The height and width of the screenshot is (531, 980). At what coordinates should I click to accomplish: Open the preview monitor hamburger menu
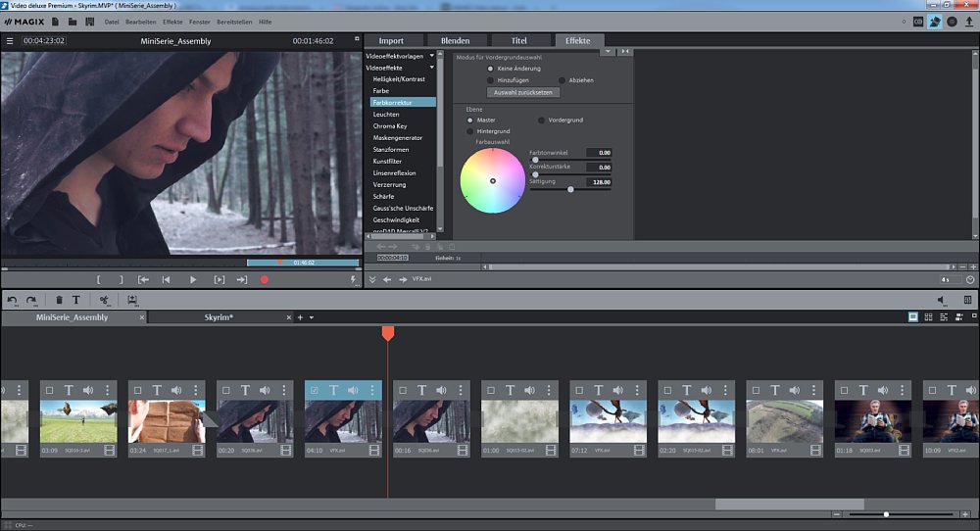tap(10, 41)
